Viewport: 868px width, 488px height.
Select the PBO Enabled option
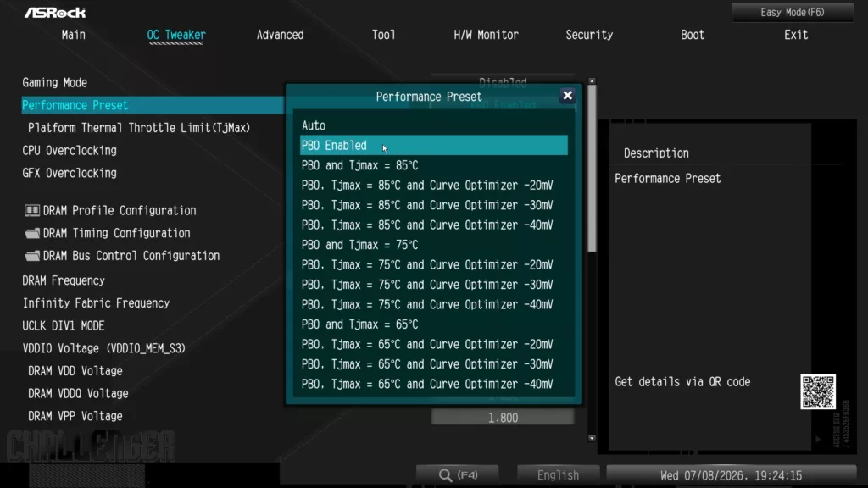tap(433, 146)
